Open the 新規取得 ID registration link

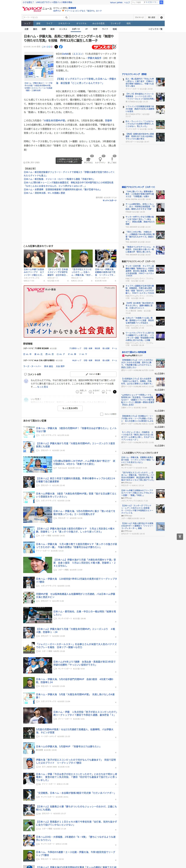[72, 8]
